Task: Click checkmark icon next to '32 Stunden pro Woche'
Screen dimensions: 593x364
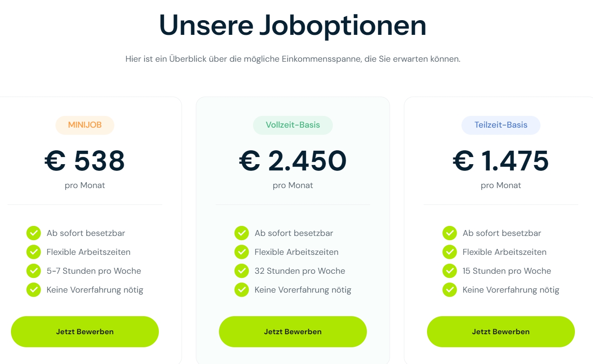Action: (x=242, y=271)
